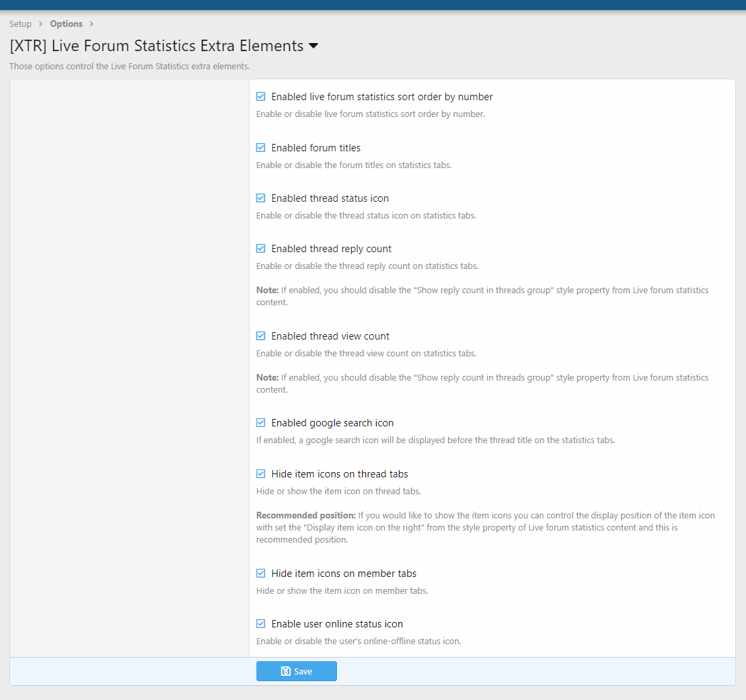Click the floppy disk icon in Save button
This screenshot has width=746, height=700.
(285, 671)
